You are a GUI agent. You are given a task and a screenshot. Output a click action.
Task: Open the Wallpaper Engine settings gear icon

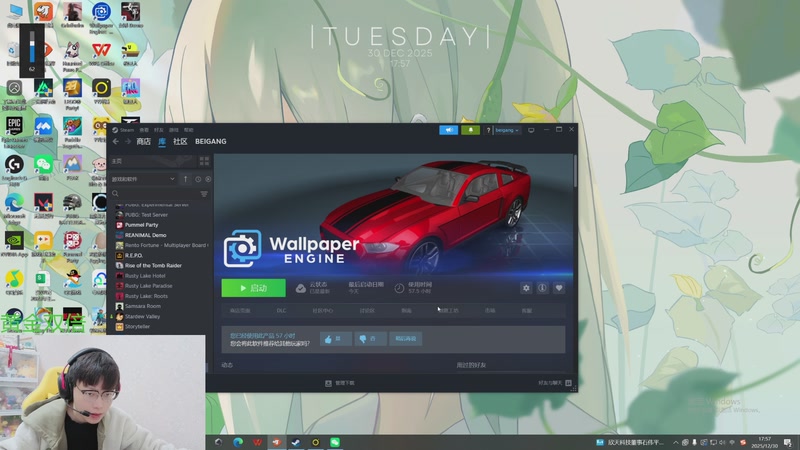[526, 288]
